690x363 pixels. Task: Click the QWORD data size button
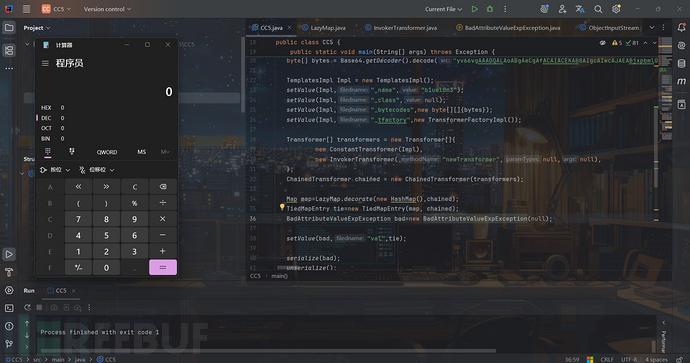107,152
